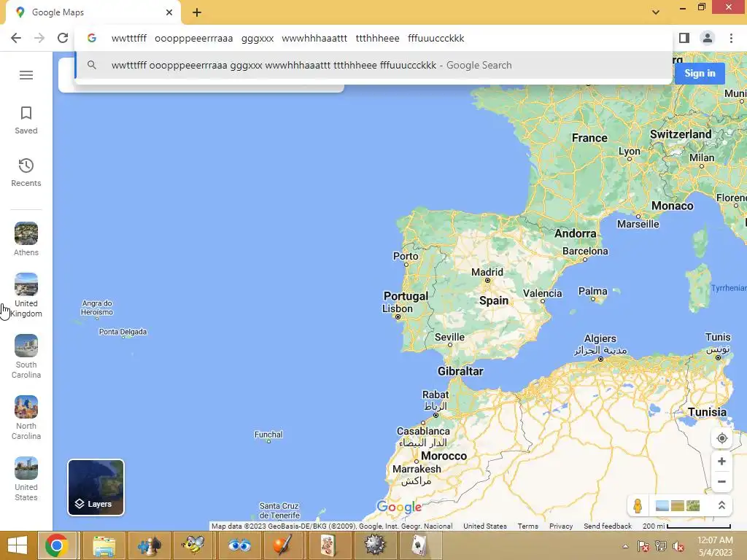
Task: Open the Minesweeper taskbar icon
Action: point(374,545)
